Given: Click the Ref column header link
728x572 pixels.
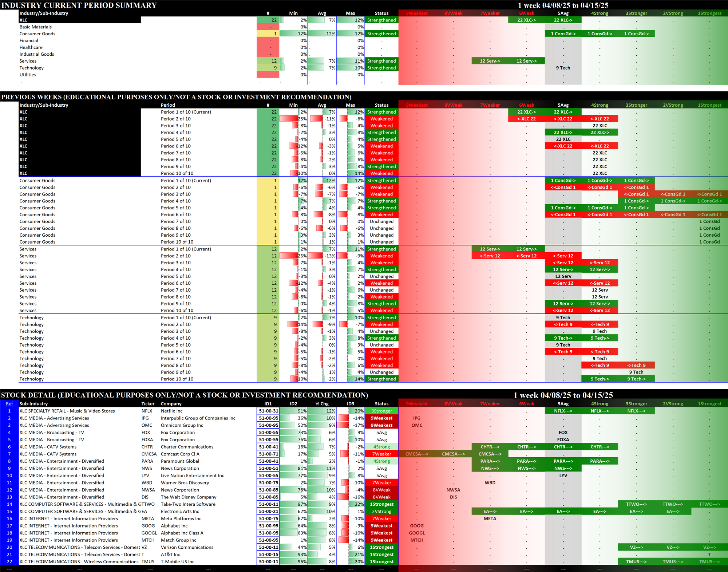Looking at the screenshot, I should click(x=9, y=404).
